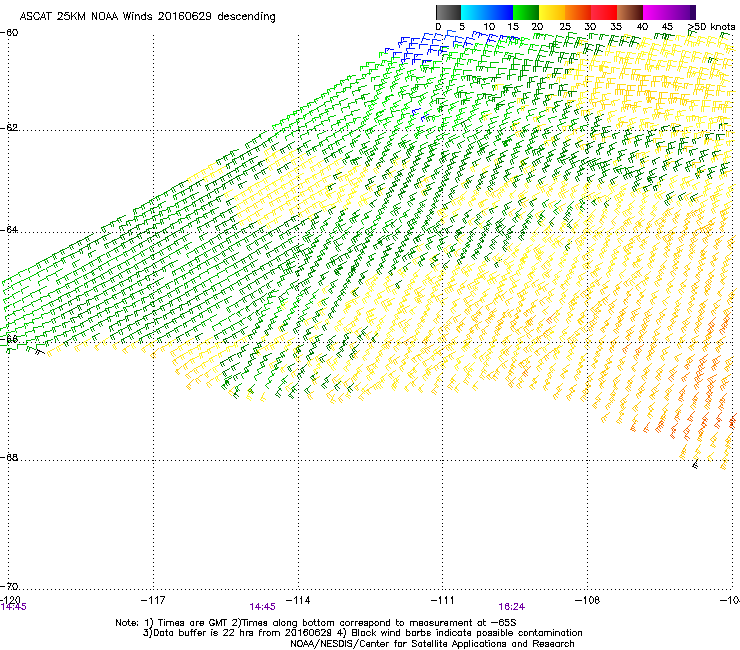740x650 pixels.
Task: Click the dark purple >50 knots swatch
Action: [x=692, y=12]
